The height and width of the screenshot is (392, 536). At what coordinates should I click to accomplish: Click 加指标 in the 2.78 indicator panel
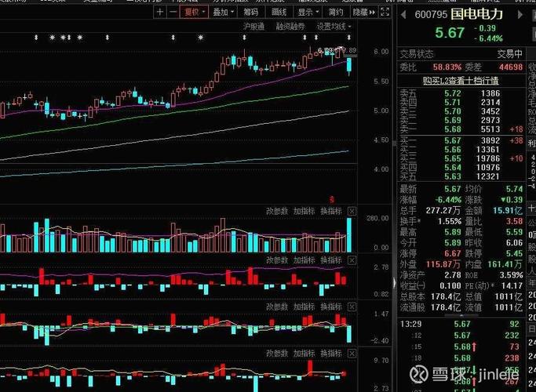click(304, 260)
